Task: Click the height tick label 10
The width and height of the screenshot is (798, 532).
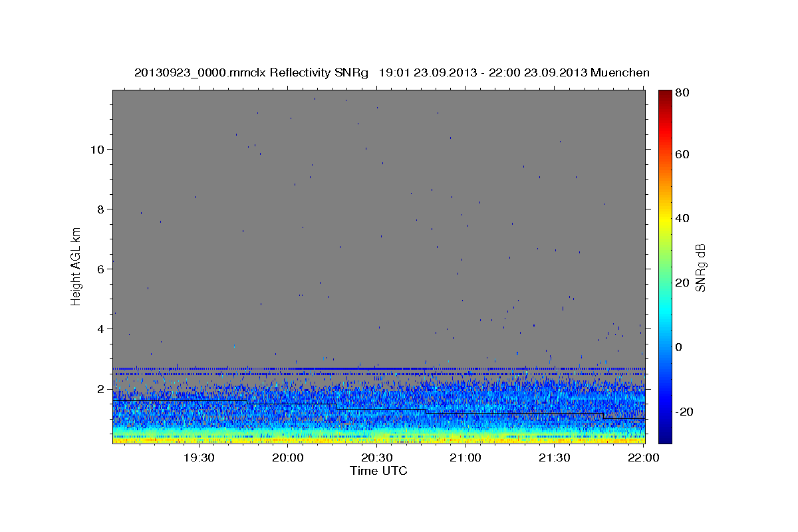Action: coord(98,149)
